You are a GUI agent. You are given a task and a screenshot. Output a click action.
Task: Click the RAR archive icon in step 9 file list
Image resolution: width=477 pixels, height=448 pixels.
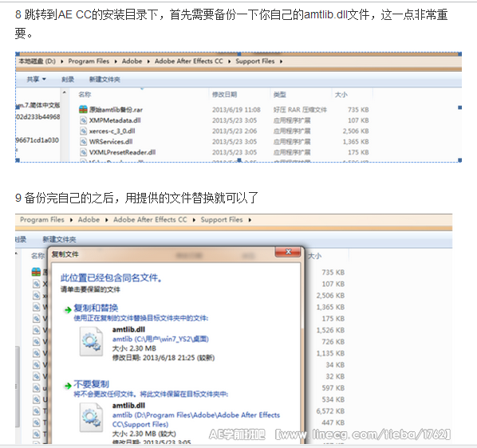(x=36, y=272)
